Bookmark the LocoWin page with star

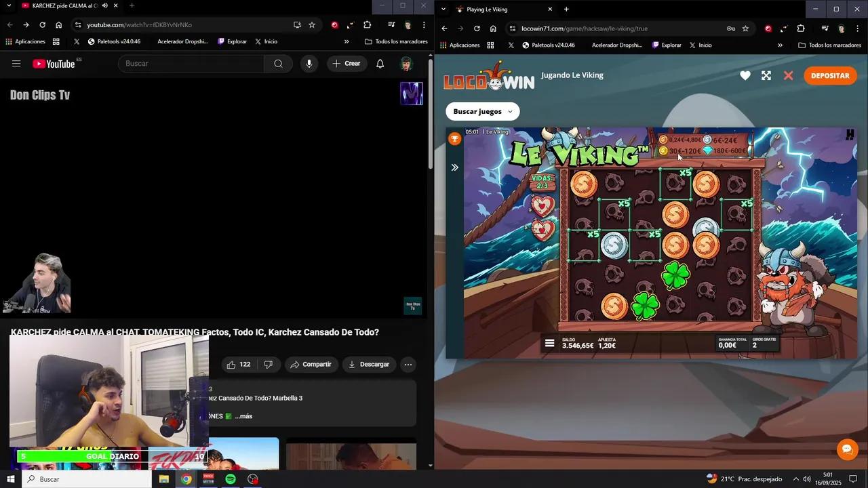pos(745,28)
